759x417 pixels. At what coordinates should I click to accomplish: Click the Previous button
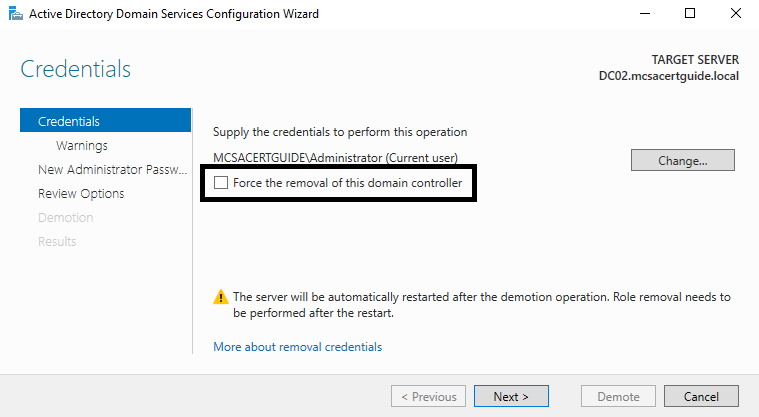(x=428, y=396)
